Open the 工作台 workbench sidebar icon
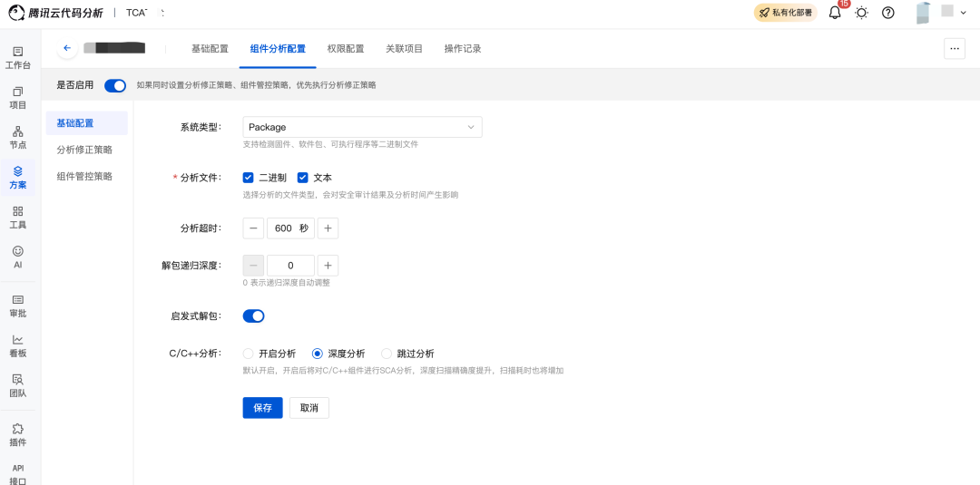The width and height of the screenshot is (980, 485). tap(18, 57)
